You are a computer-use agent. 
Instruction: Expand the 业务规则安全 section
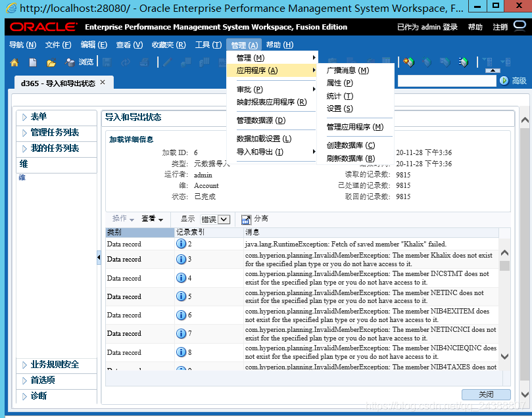pos(24,365)
